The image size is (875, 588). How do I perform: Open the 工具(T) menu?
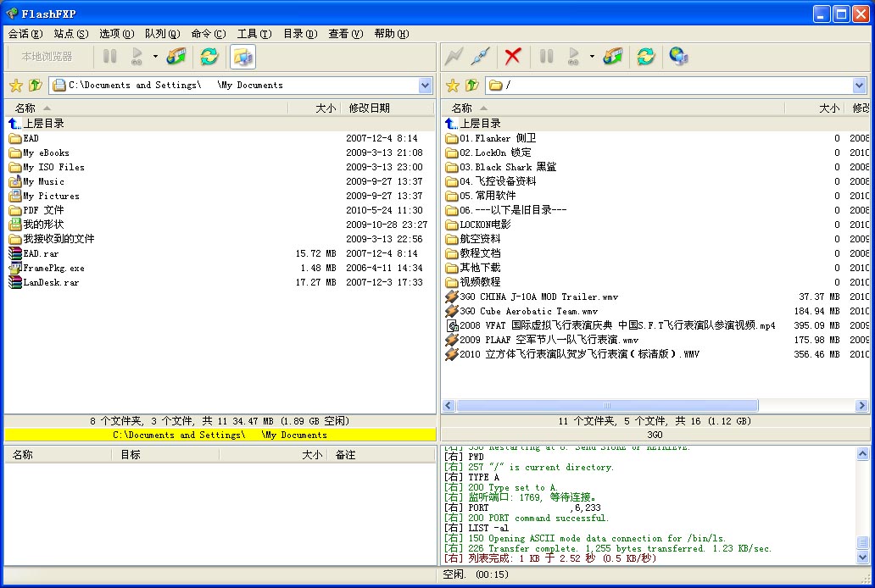pos(254,34)
